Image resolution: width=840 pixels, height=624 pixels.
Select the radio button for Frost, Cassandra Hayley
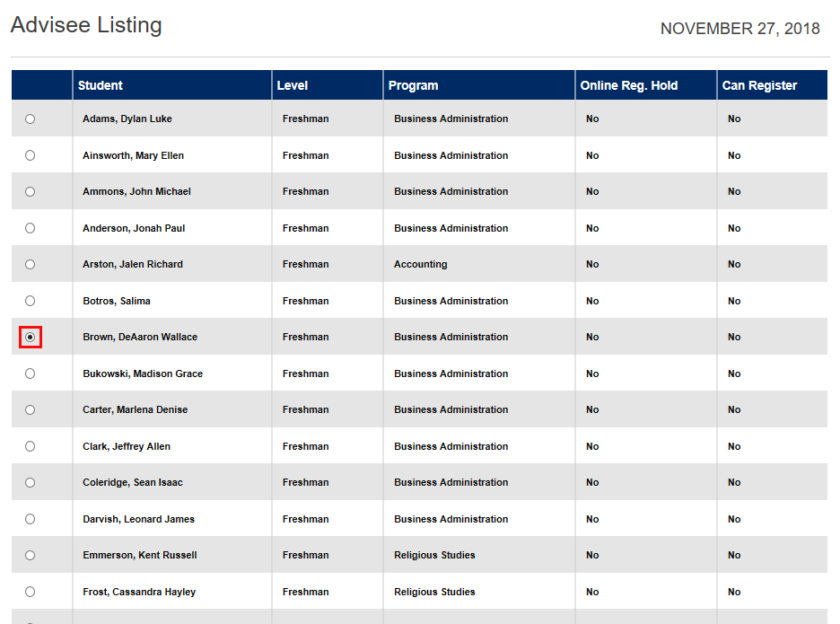point(30,591)
